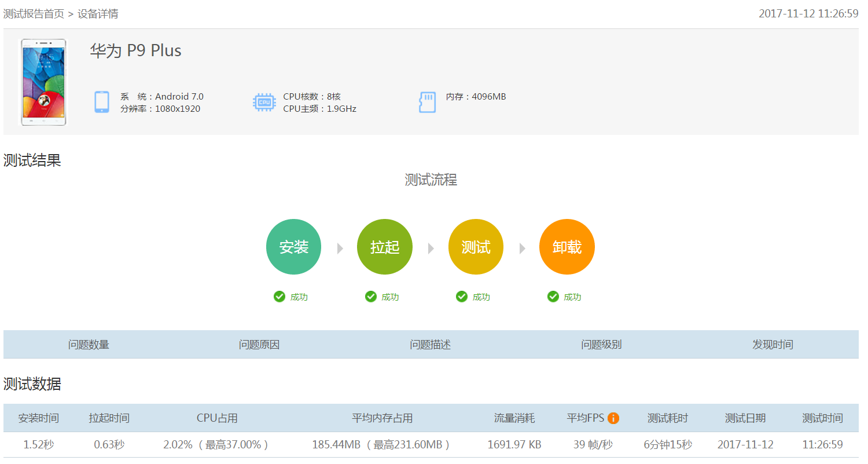Click the orange info icon beside 平均FPS

click(x=613, y=418)
